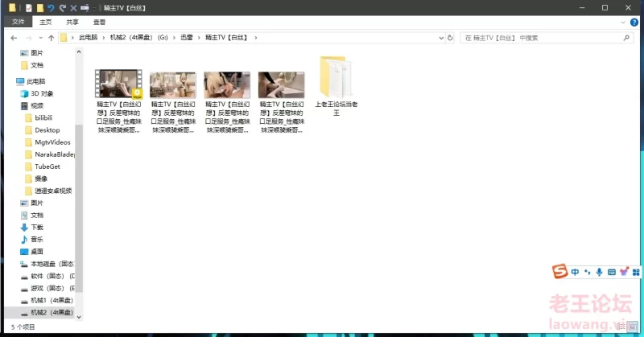
Task: Click the Properties icon in the title bar toolbar
Action: (28, 8)
